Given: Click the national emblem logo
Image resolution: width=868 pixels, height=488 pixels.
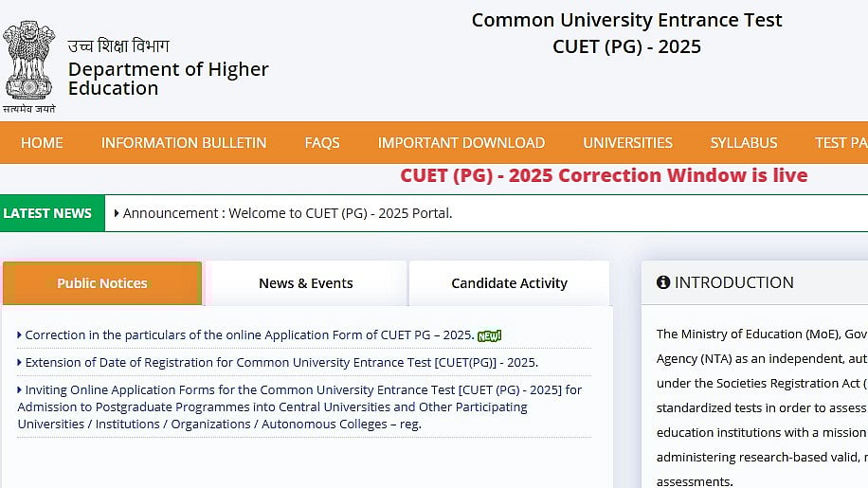Looking at the screenshot, I should [x=29, y=62].
